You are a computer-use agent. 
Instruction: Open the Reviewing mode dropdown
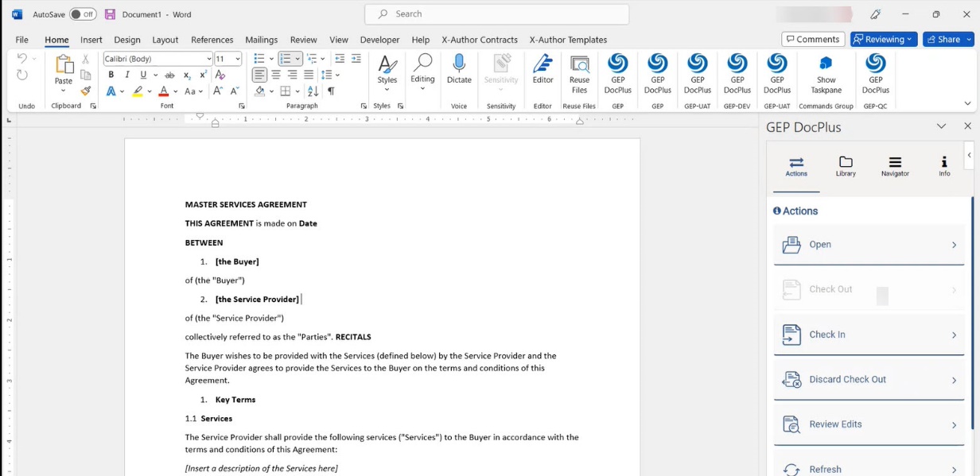(x=884, y=39)
